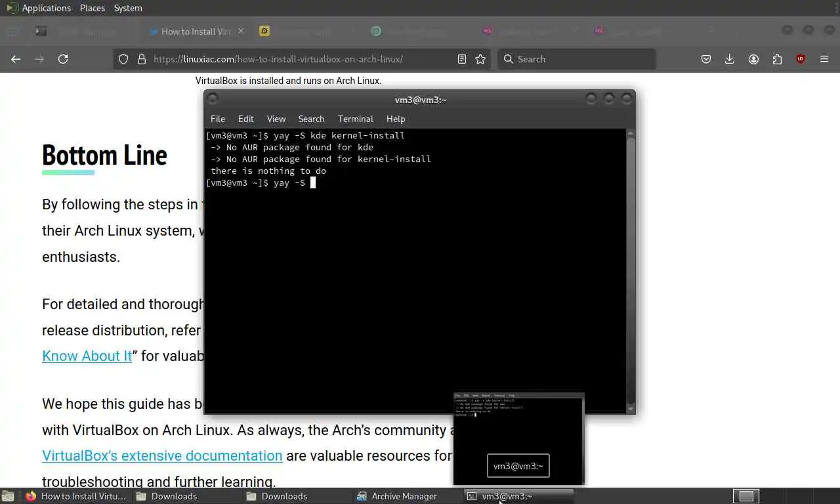Click the Firefox Search box
The height and width of the screenshot is (504, 840).
[x=576, y=59]
